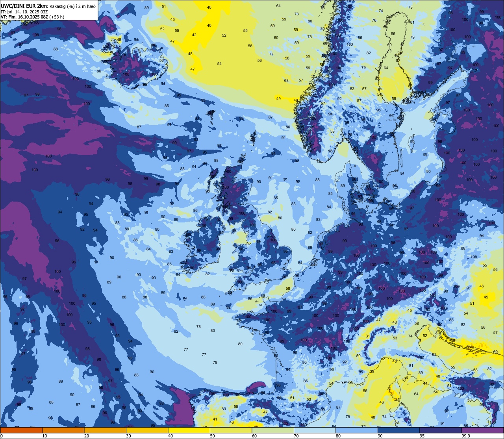The height and width of the screenshot is (439, 504).
Task: Click the 0–10 dark orange legend swatch
Action: pos(21,430)
